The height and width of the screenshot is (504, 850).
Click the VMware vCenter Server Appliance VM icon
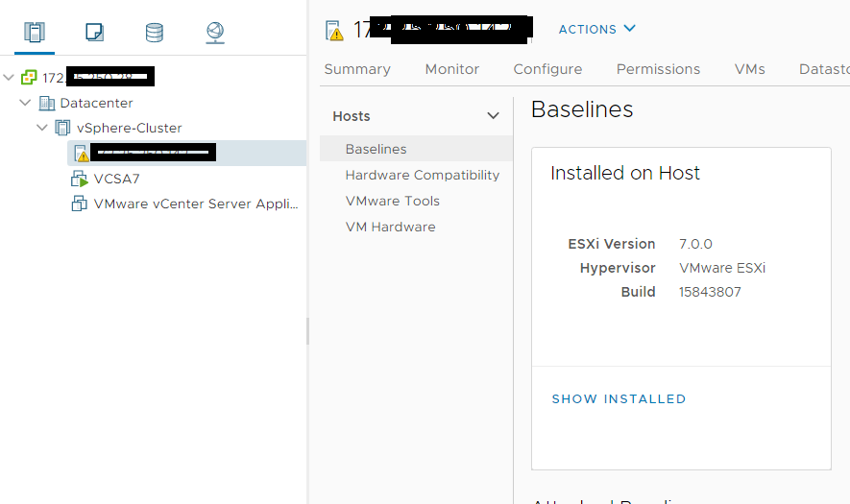pyautogui.click(x=79, y=204)
